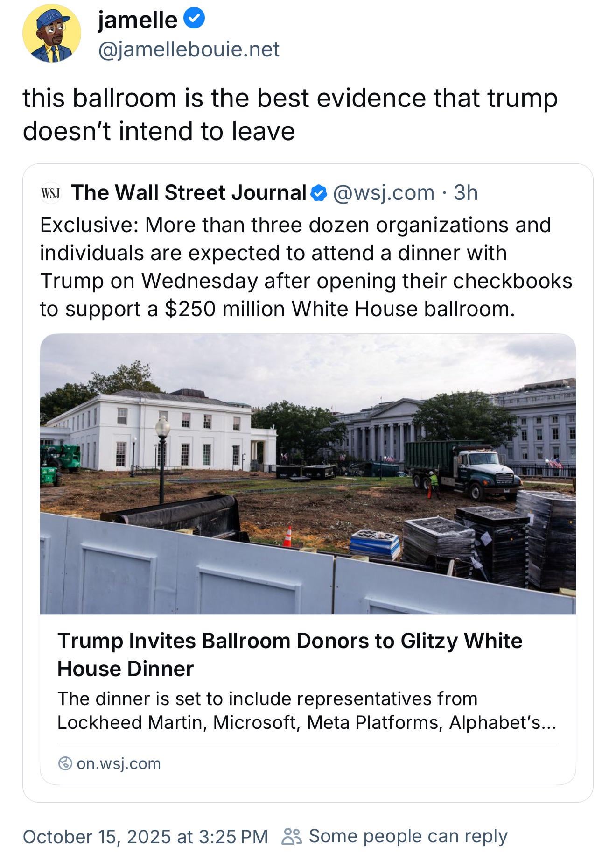Viewport: 616px width, 854px height.
Task: Click the Wall Street Journal verified badge
Action: click(319, 193)
